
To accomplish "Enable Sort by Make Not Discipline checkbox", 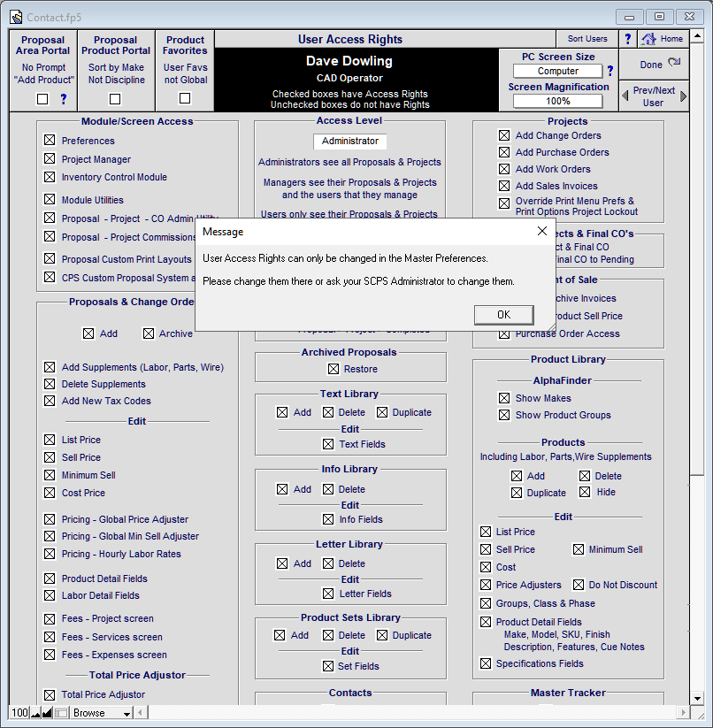I will [x=115, y=99].
